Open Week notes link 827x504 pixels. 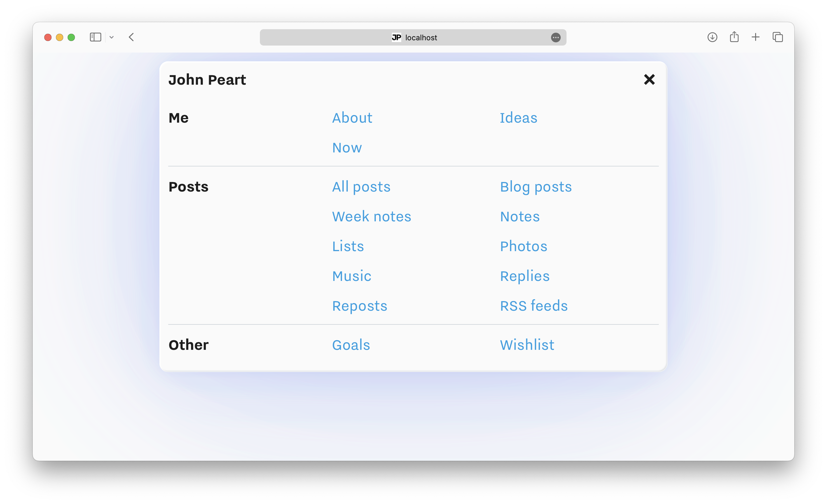pyautogui.click(x=371, y=216)
